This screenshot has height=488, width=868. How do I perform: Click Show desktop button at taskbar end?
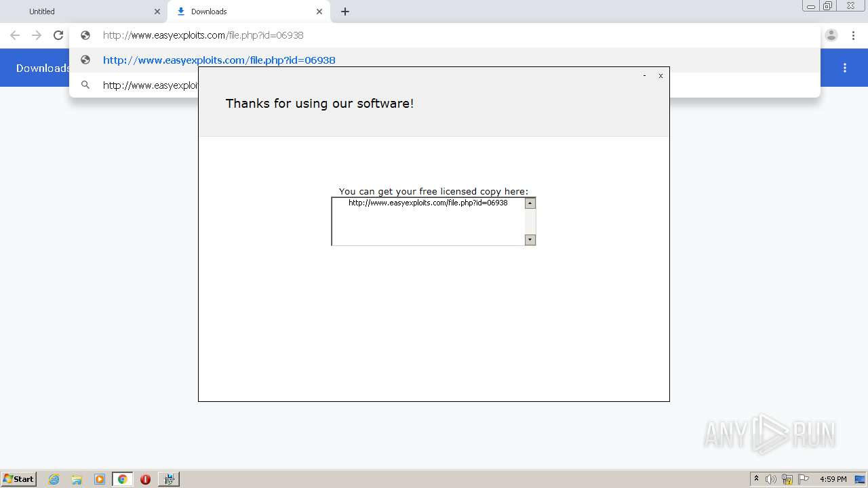coord(861,479)
